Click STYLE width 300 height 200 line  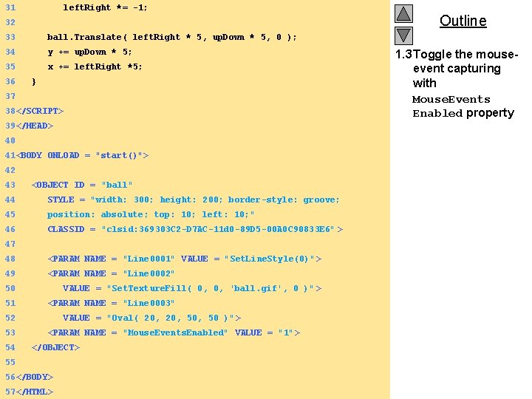pos(194,199)
